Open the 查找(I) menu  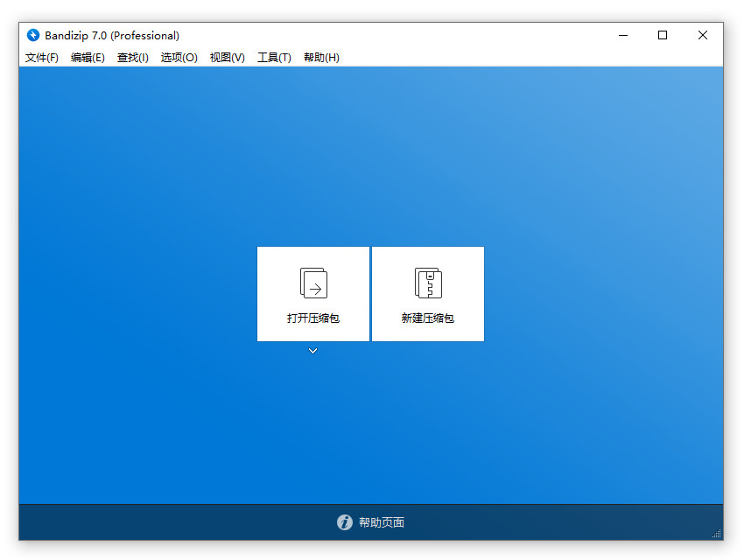tap(132, 57)
